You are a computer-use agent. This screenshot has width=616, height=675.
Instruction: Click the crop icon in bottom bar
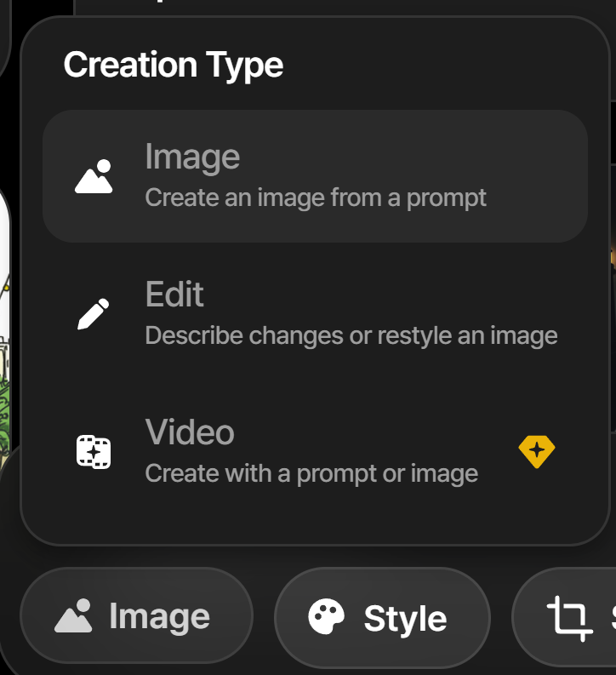[x=569, y=618]
